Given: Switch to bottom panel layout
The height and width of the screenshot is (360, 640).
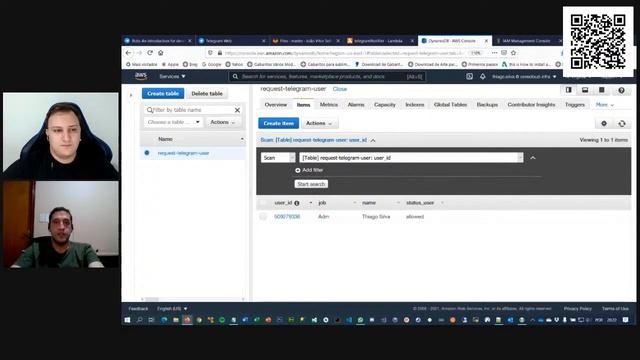Looking at the screenshot, I should click(x=585, y=90).
